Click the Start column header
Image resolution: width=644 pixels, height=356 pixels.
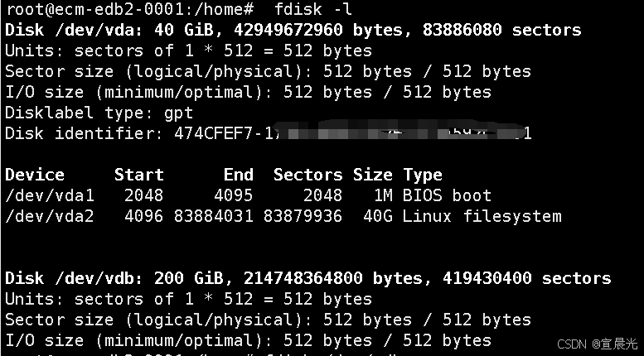(139, 176)
